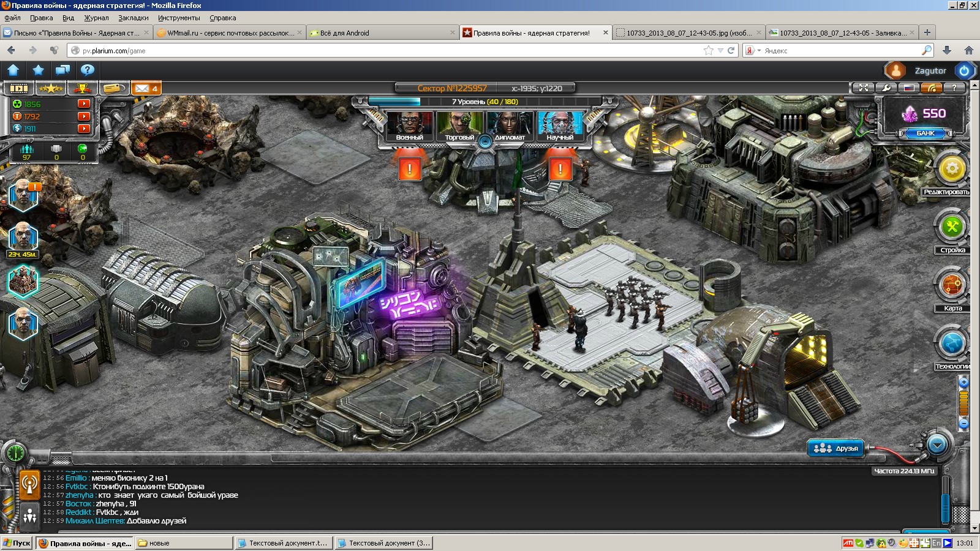Open the gold stars rating panel
The width and height of the screenshot is (980, 551).
point(51,89)
